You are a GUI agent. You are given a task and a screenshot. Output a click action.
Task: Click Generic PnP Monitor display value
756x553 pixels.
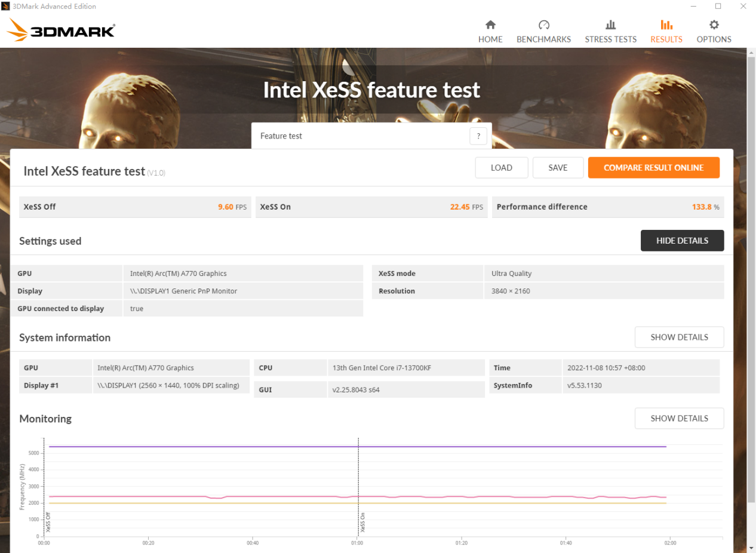point(184,291)
